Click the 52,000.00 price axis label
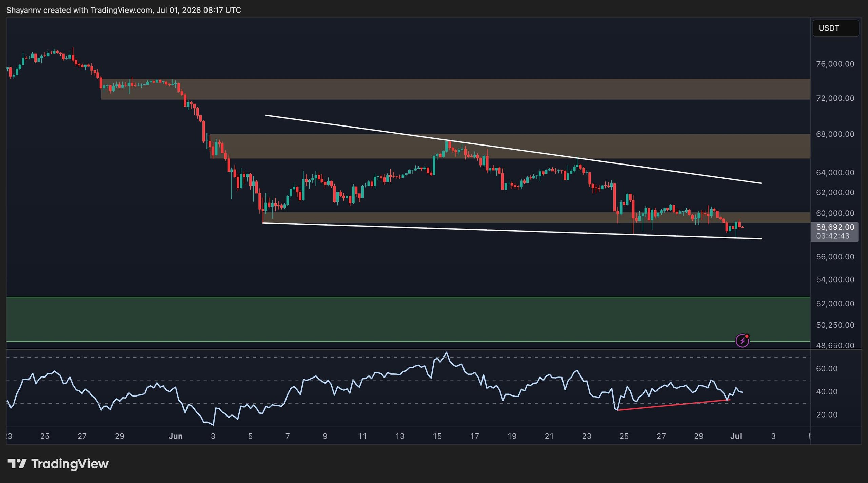The height and width of the screenshot is (483, 868). [835, 304]
